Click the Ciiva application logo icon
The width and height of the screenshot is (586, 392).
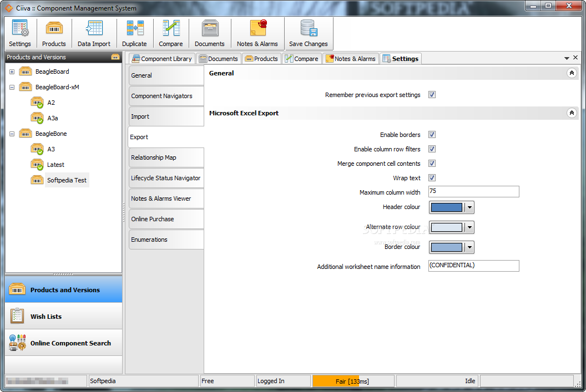(8, 8)
